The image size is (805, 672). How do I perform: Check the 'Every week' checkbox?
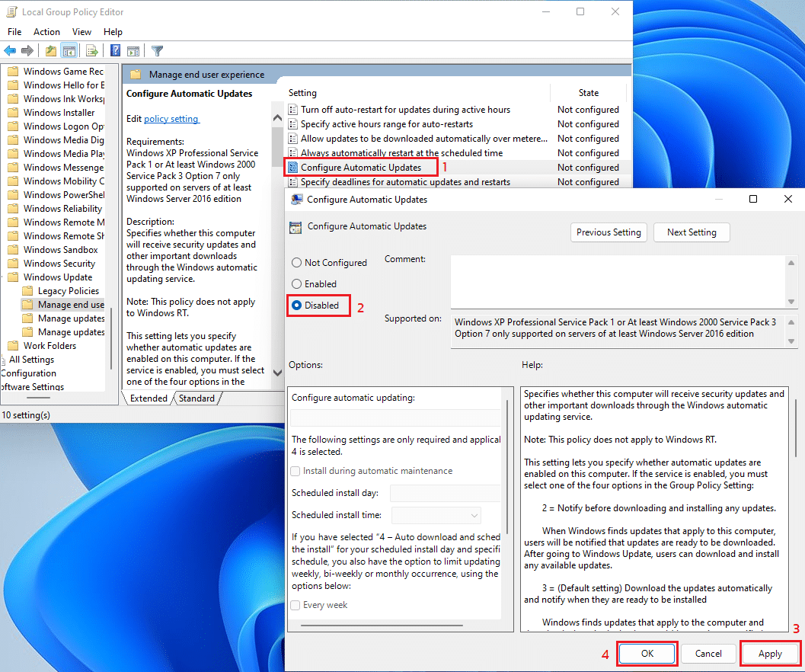click(x=295, y=605)
